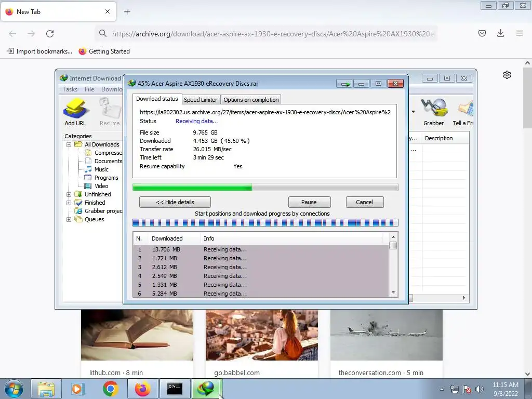Screen dimensions: 532x399
Task: Click the connections list scroll up arrow
Action: click(393, 237)
